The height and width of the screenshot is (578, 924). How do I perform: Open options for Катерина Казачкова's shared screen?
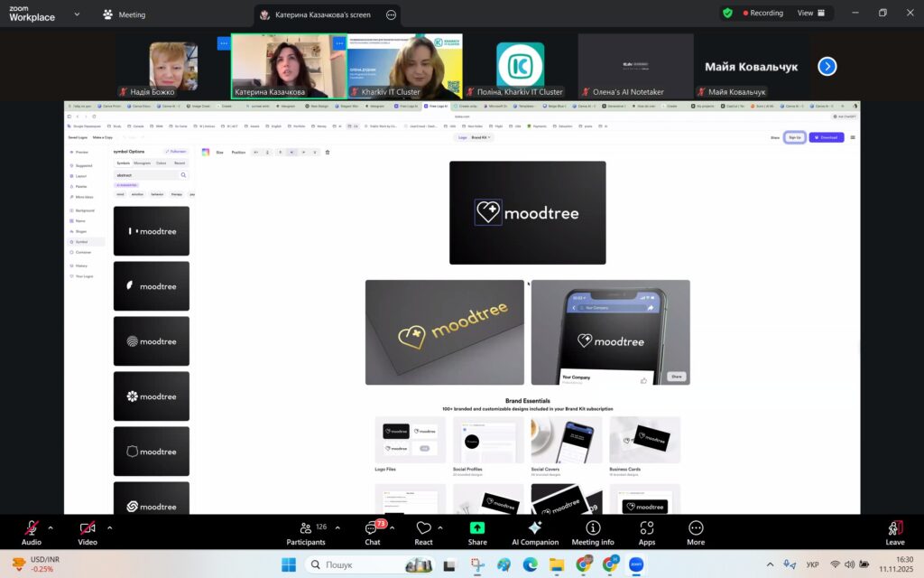(x=391, y=14)
